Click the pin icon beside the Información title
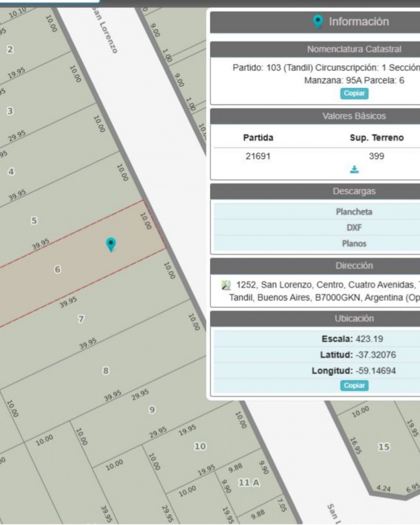420x525 pixels. [318, 22]
